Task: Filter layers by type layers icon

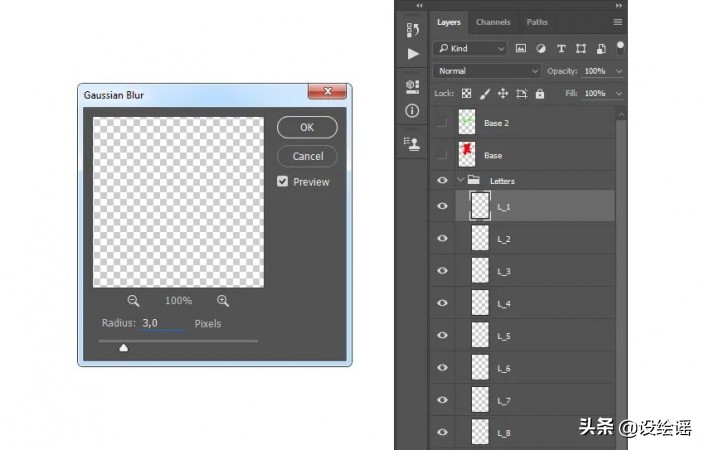Action: tap(561, 49)
